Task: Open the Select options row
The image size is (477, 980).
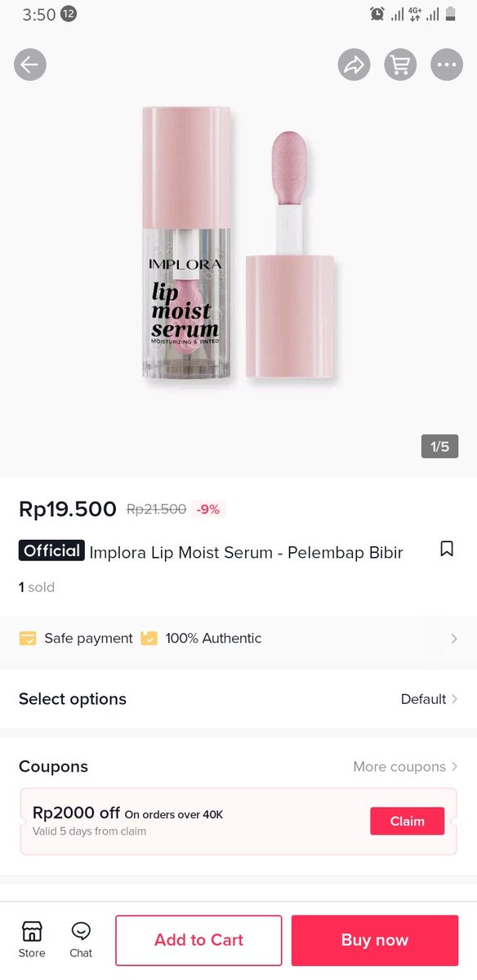Action: tap(238, 699)
